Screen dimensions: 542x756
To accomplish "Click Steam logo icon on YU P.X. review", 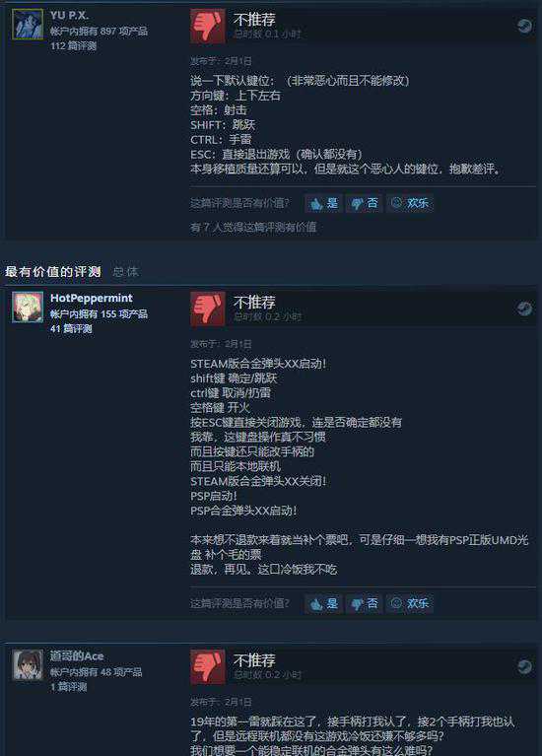I will click(524, 26).
